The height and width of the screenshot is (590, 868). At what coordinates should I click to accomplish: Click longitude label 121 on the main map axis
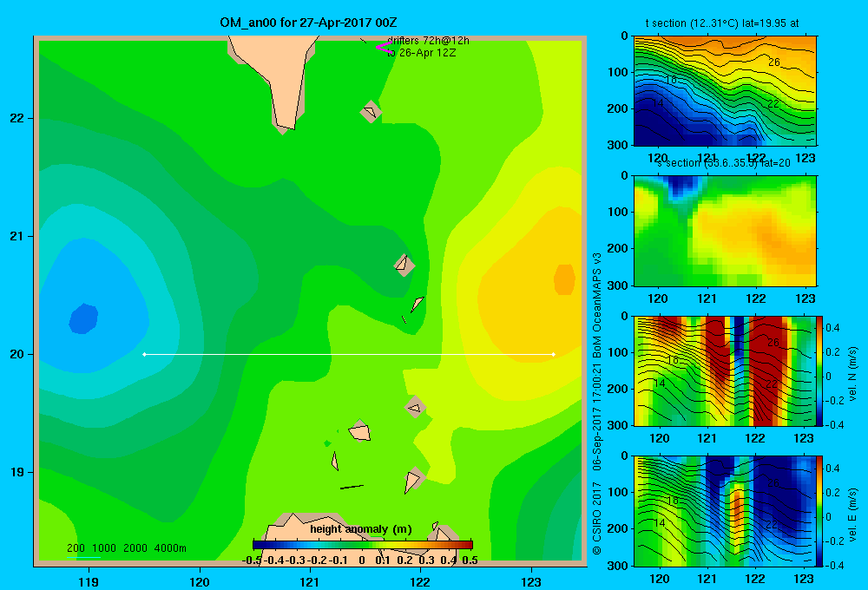click(310, 581)
